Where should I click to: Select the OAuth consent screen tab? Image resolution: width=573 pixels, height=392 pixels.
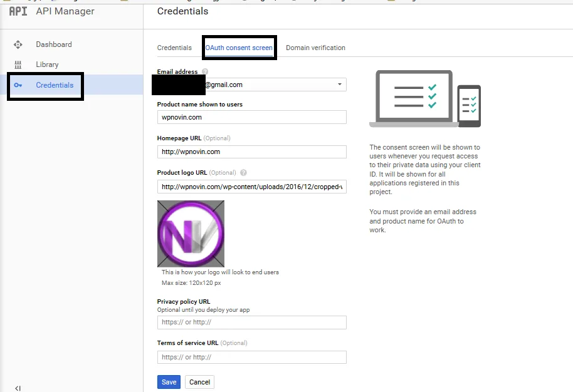tap(239, 48)
